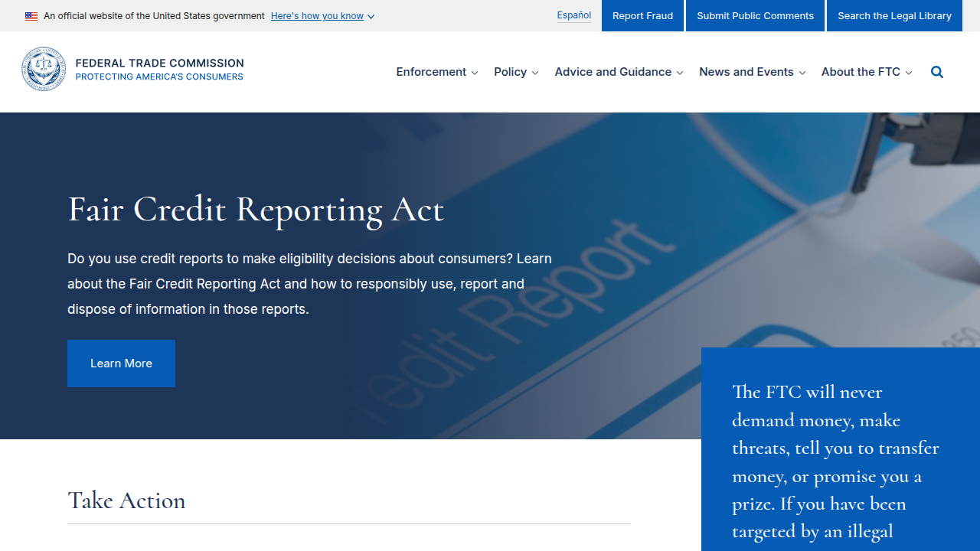Open the News and Events menu
980x551 pixels.
tap(752, 72)
